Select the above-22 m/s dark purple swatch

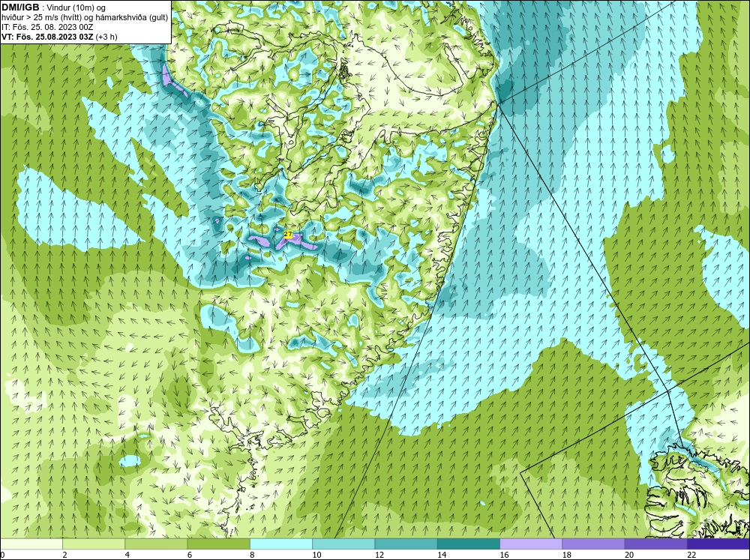pos(718,544)
